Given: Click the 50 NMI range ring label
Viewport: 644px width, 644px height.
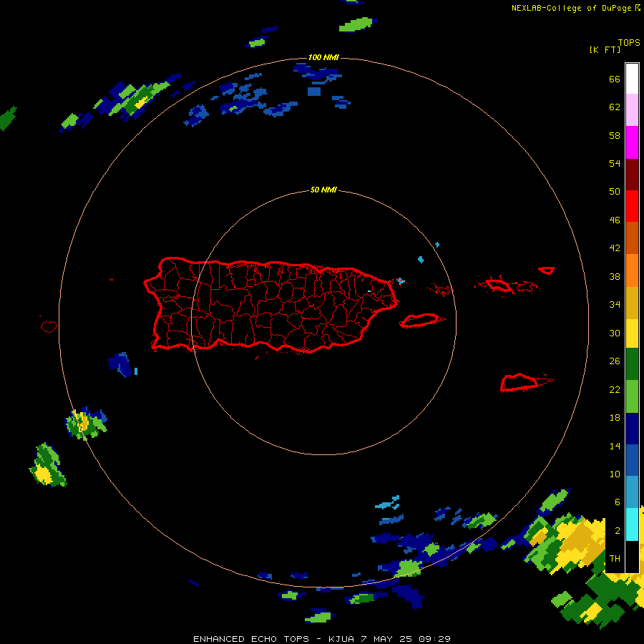Looking at the screenshot, I should [x=323, y=190].
